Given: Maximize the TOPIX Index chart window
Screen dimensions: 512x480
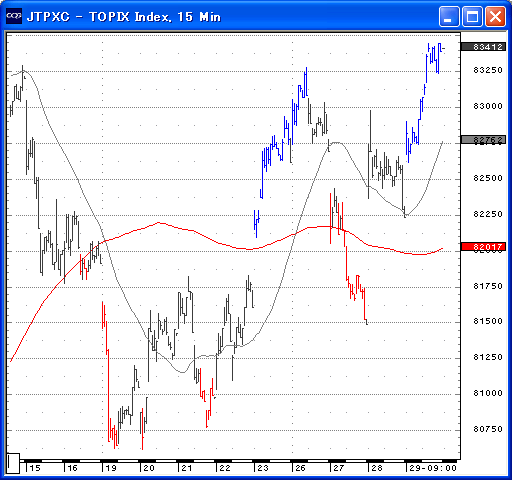Looking at the screenshot, I should tap(472, 16).
